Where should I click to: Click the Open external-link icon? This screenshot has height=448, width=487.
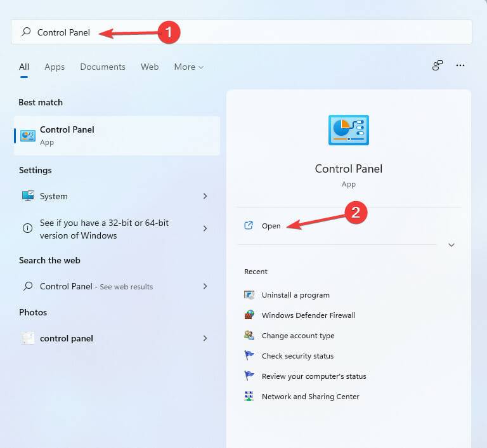[249, 225]
